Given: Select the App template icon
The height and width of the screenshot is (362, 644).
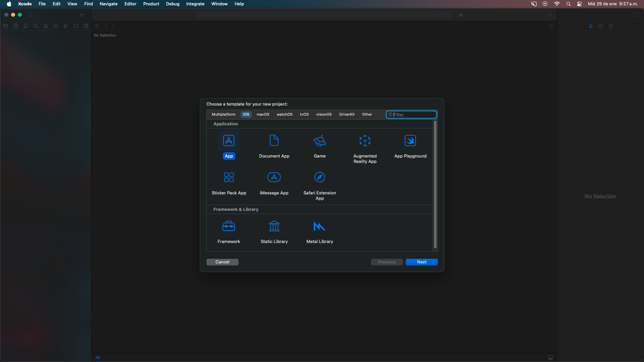Looking at the screenshot, I should pos(229,140).
